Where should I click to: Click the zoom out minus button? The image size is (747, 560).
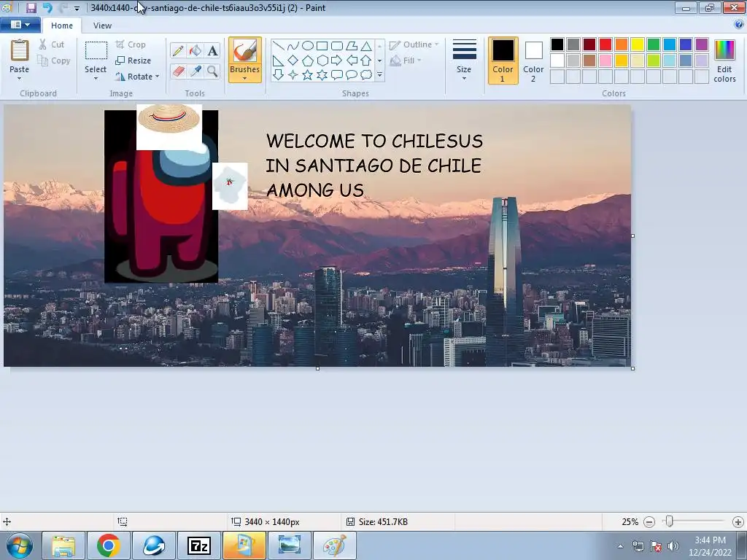click(649, 522)
